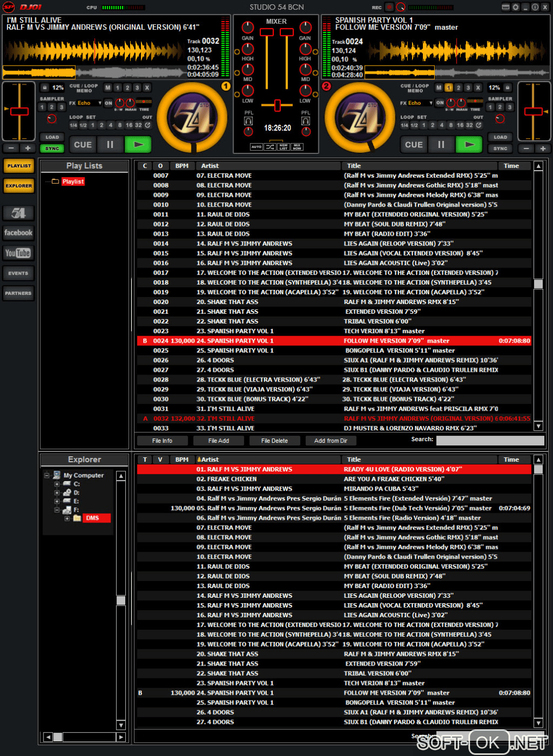Select highlighted cue memo 1 on deck 2

point(448,87)
